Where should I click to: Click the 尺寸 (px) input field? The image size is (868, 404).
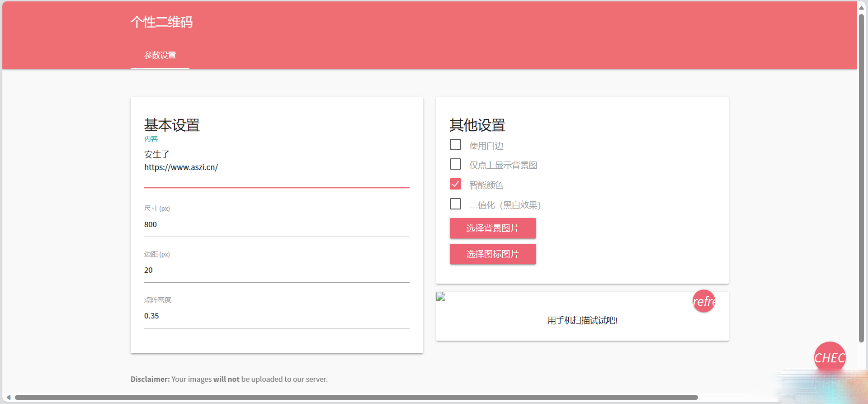pos(276,224)
